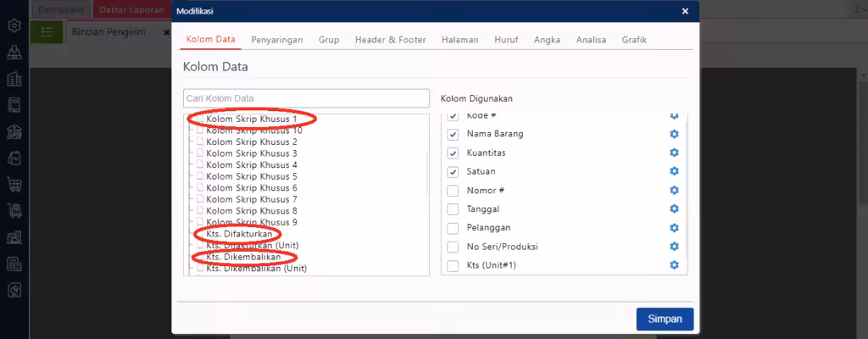Viewport: 868px width, 339px height.
Task: Click the Simpan button
Action: [665, 319]
